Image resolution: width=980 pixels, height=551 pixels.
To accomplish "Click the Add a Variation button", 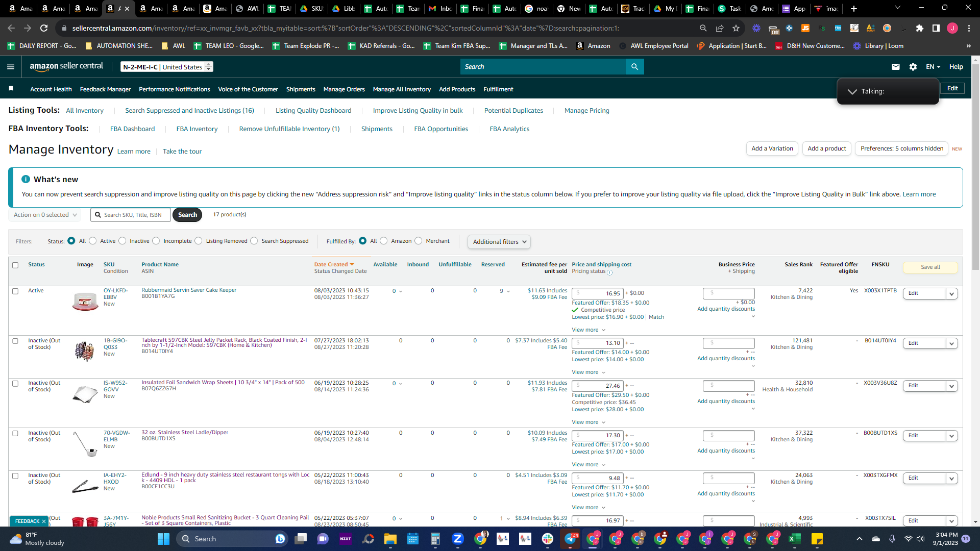I will coord(772,148).
